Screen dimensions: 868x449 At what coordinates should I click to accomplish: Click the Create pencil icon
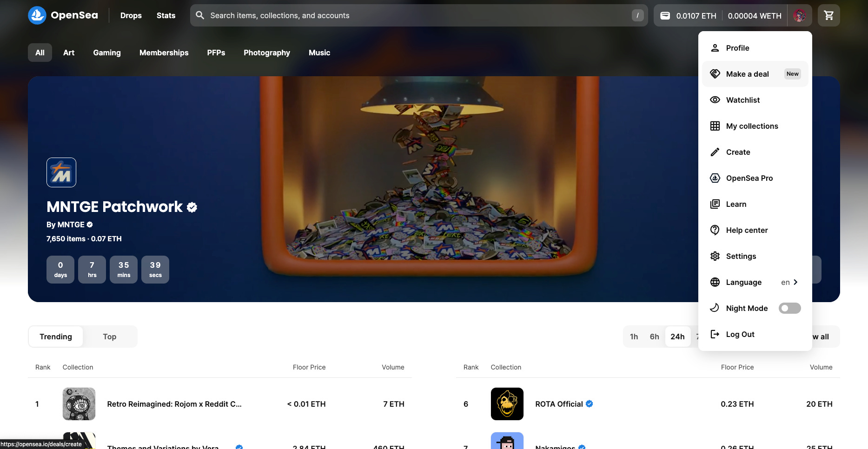pyautogui.click(x=715, y=152)
